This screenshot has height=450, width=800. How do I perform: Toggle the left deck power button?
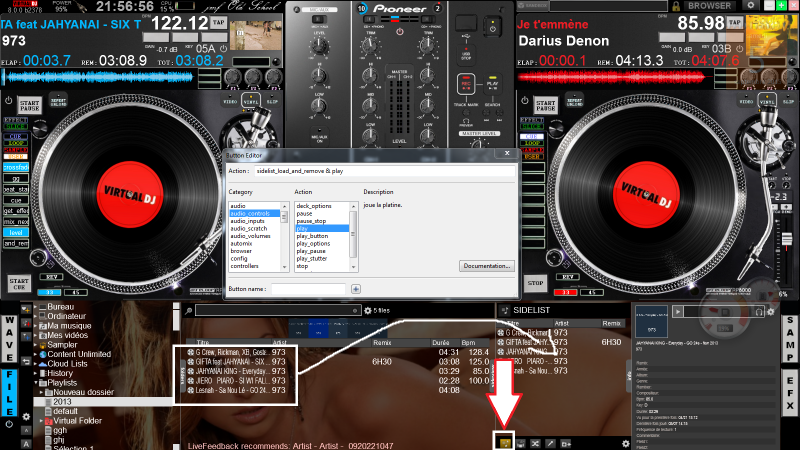(8, 101)
